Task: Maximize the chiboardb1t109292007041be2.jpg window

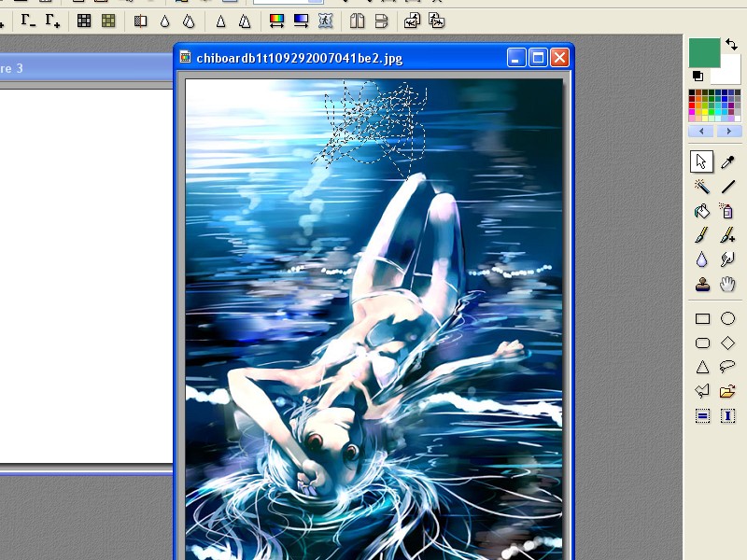Action: coord(538,58)
